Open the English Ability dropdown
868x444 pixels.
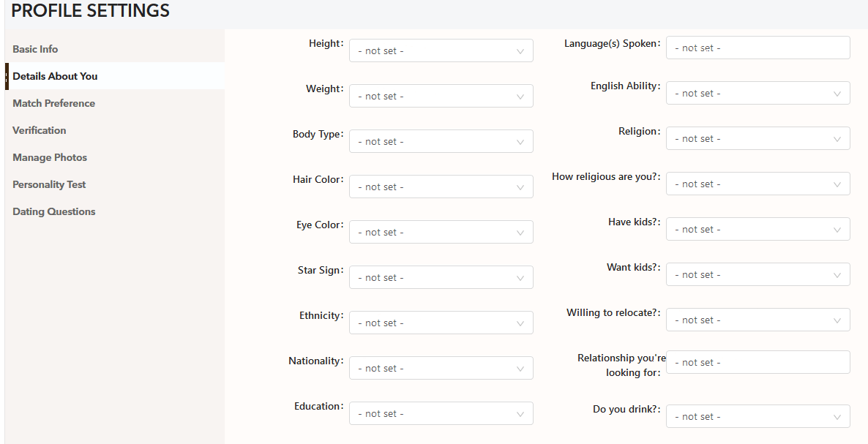pos(757,93)
